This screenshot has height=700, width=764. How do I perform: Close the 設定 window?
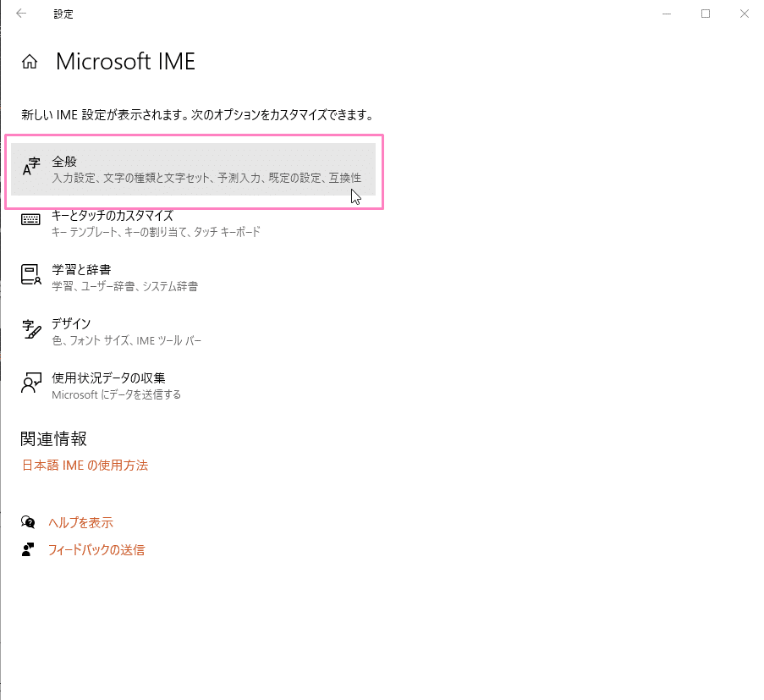[x=744, y=14]
